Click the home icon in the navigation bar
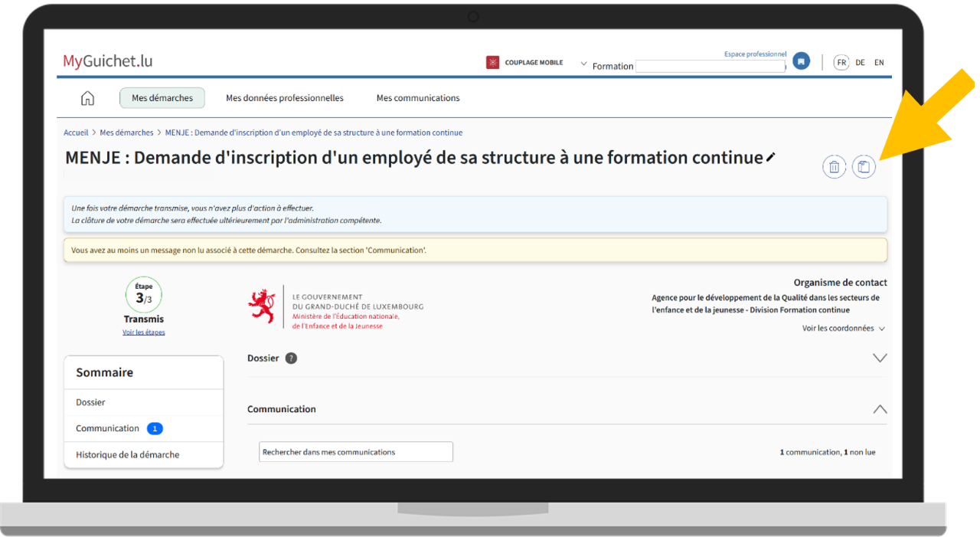980x537 pixels. (x=87, y=98)
